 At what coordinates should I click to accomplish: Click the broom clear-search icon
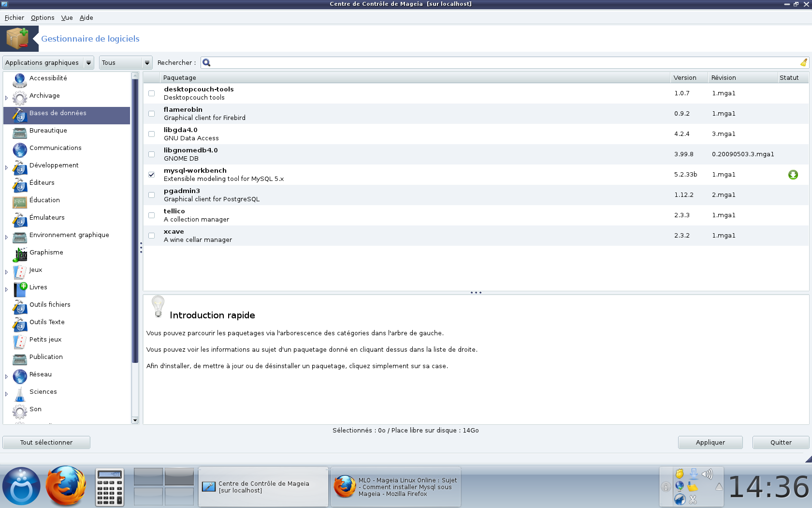[x=803, y=62]
